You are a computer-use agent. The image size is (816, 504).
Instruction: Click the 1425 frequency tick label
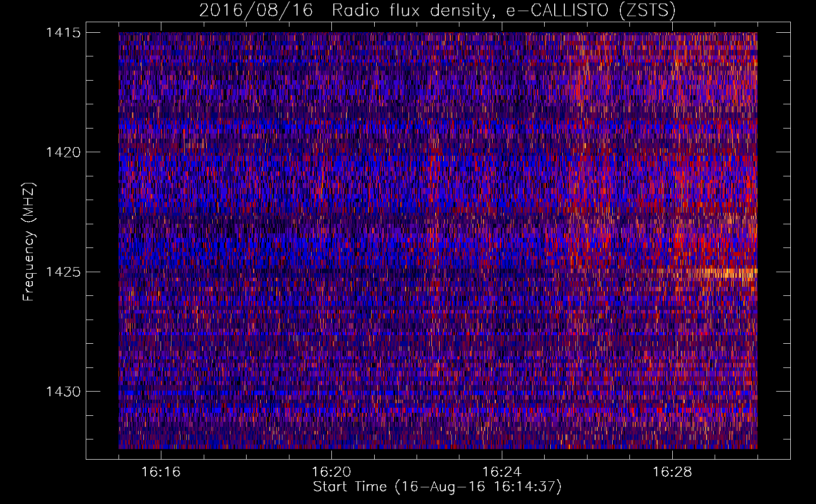click(63, 272)
